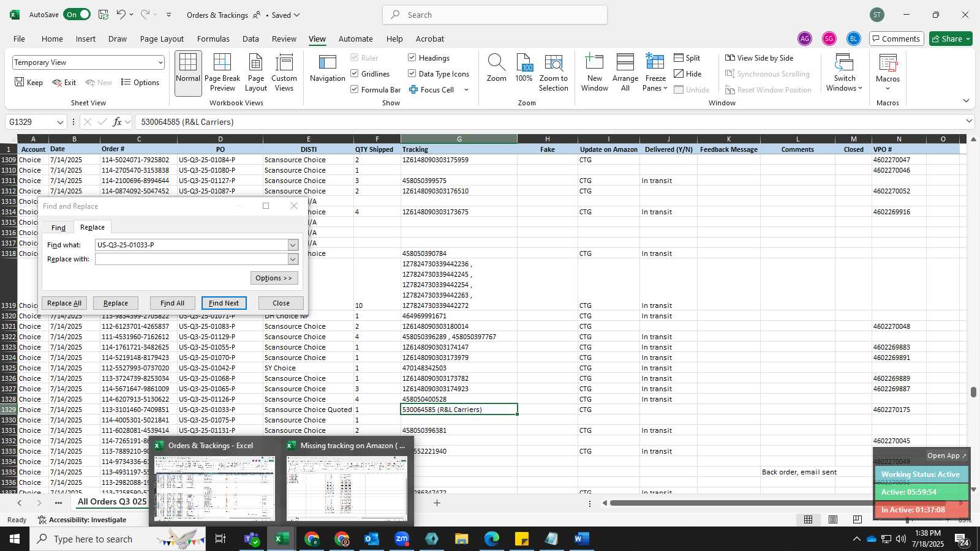
Task: Open Custom Views dialog
Action: click(x=284, y=73)
